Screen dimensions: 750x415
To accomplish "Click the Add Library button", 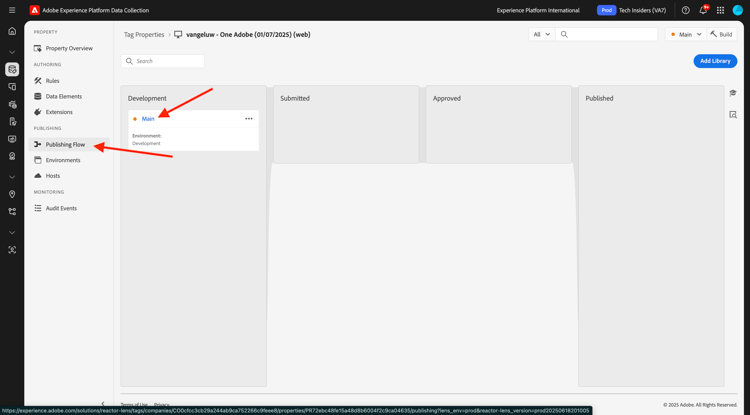I will click(715, 61).
